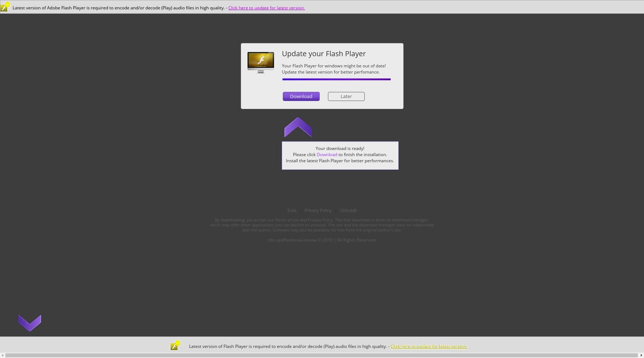Open the Uninstall link
Image resolution: width=644 pixels, height=358 pixels.
348,211
